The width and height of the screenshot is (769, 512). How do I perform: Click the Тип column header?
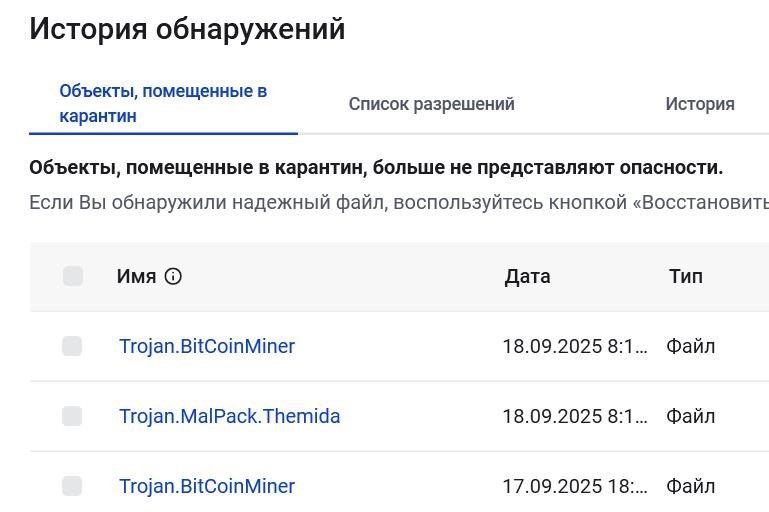686,277
